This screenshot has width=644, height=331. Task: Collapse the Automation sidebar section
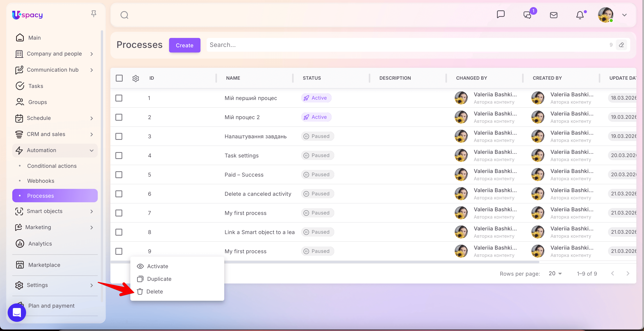tap(91, 150)
